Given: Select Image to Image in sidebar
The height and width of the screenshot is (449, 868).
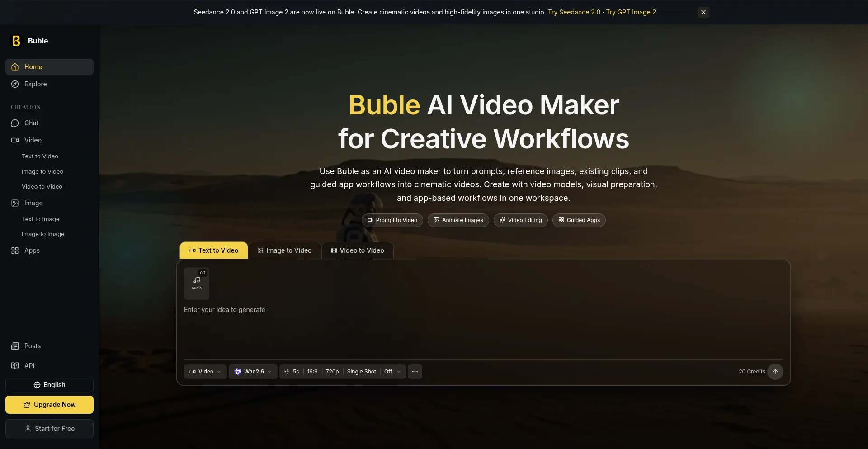Looking at the screenshot, I should coord(43,234).
